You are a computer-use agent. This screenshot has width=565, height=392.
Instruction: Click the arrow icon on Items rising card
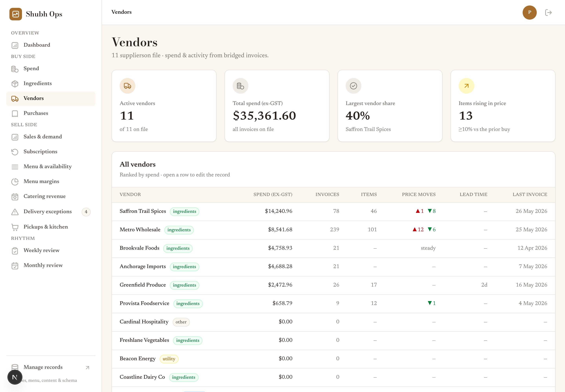pos(466,86)
